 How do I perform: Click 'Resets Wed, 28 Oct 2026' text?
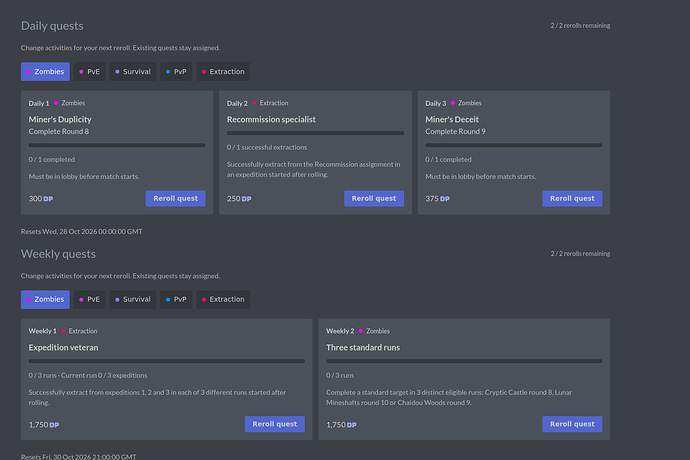(82, 232)
